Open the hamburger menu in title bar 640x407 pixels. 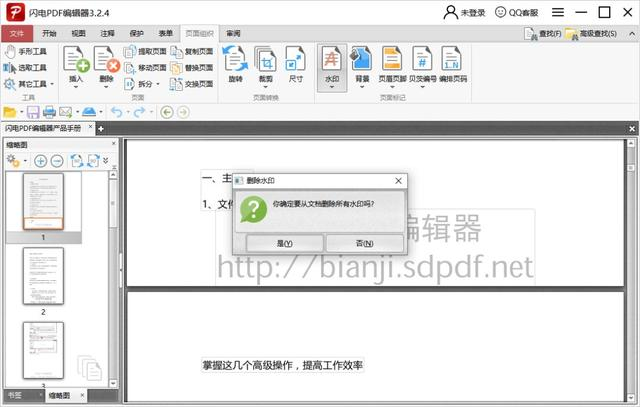coord(558,12)
